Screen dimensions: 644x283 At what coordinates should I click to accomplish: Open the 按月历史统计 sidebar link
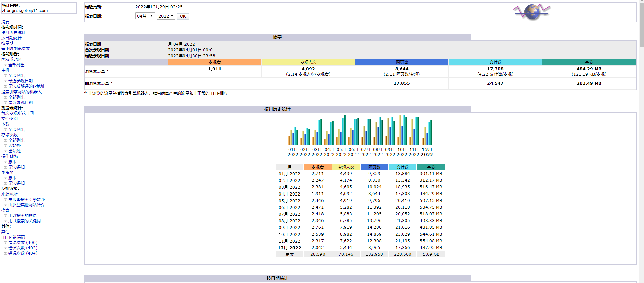tap(13, 33)
